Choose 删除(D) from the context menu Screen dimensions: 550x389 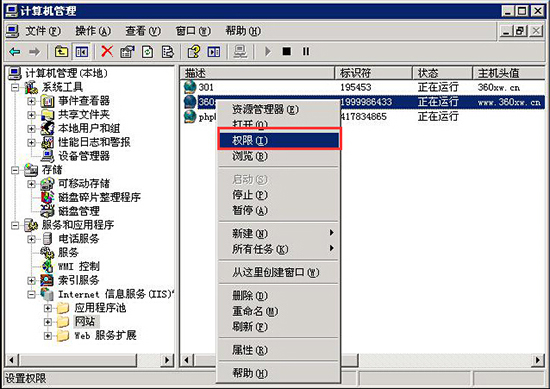tap(279, 295)
